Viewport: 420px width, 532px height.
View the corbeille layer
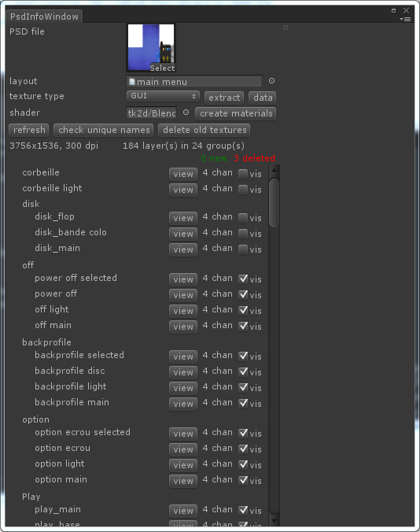(183, 174)
